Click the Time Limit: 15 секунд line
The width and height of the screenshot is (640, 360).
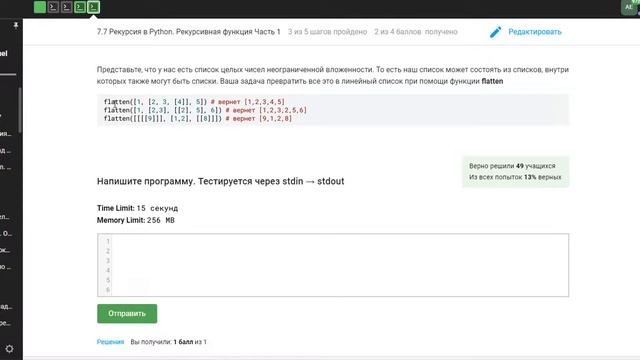coord(138,208)
